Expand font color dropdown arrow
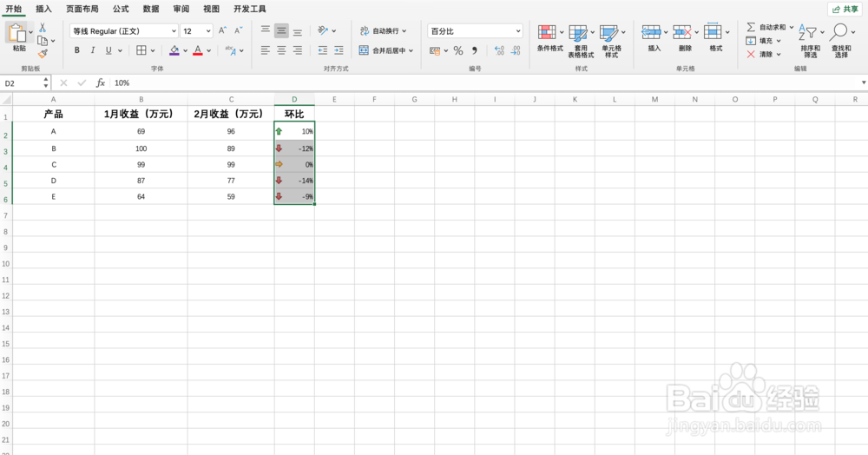The height and width of the screenshot is (455, 868). 208,51
